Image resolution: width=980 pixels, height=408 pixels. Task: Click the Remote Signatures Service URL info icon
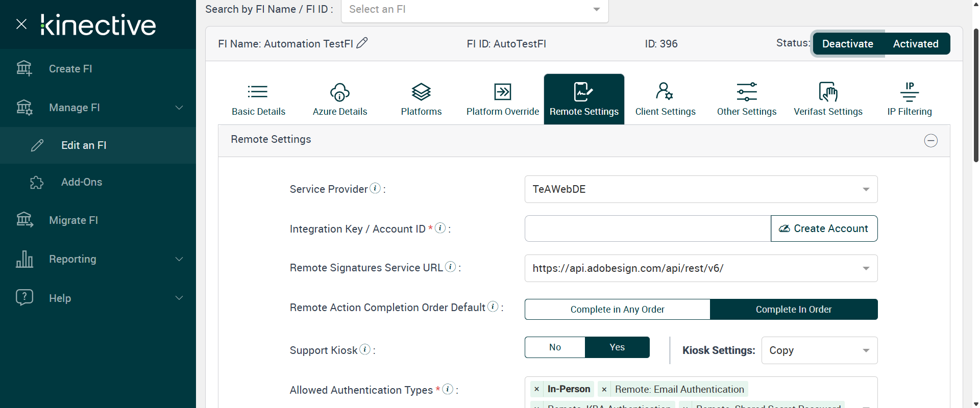(450, 267)
